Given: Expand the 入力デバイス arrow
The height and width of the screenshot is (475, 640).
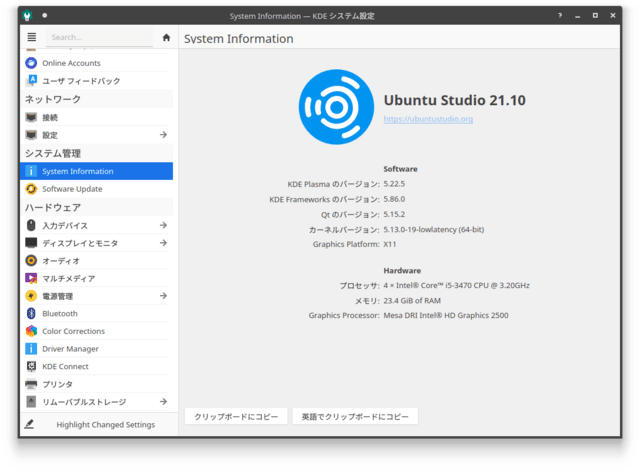Looking at the screenshot, I should coord(163,225).
